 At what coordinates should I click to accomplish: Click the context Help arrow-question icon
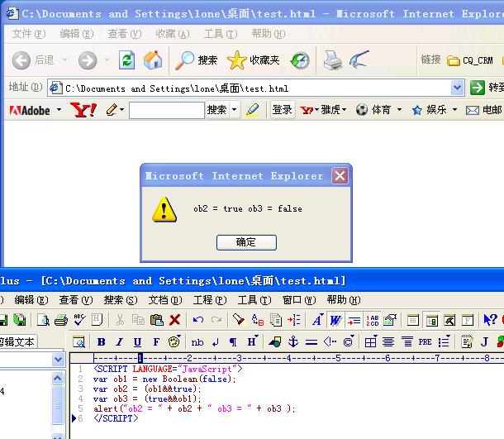490,320
